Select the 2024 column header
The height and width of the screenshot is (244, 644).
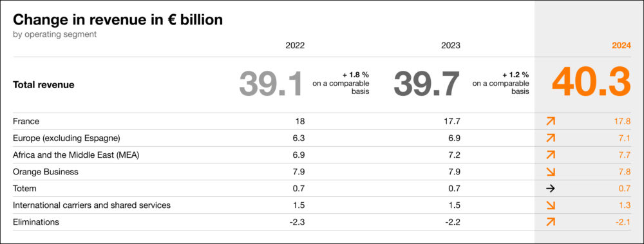pos(621,46)
